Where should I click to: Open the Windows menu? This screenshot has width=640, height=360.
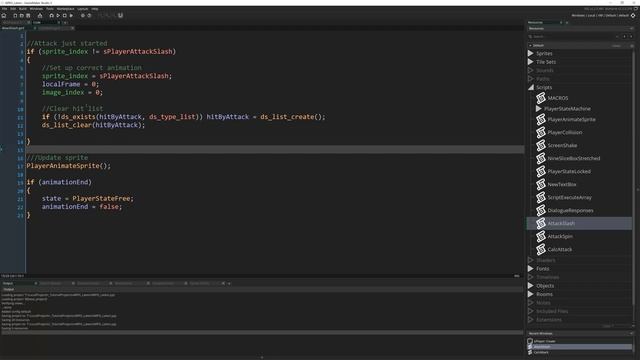tap(36, 9)
